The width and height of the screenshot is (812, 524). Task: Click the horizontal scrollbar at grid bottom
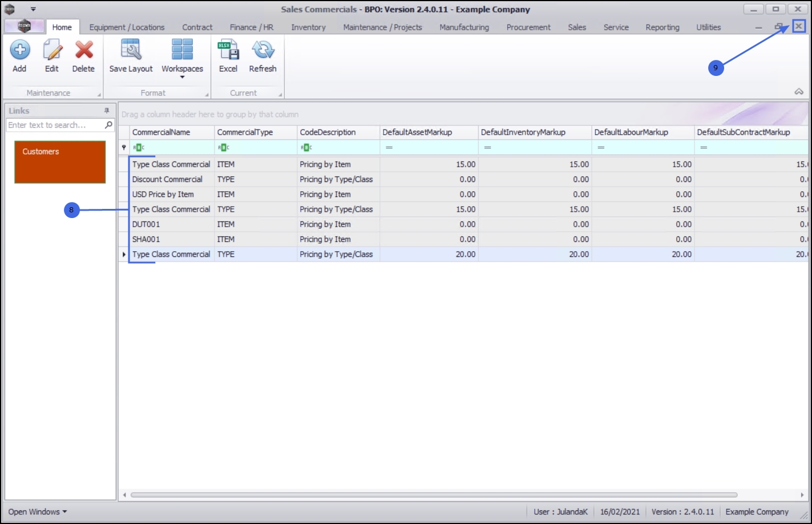(434, 495)
